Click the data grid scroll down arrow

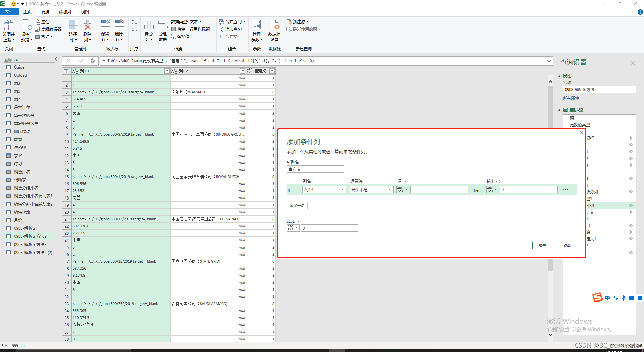pos(550,335)
